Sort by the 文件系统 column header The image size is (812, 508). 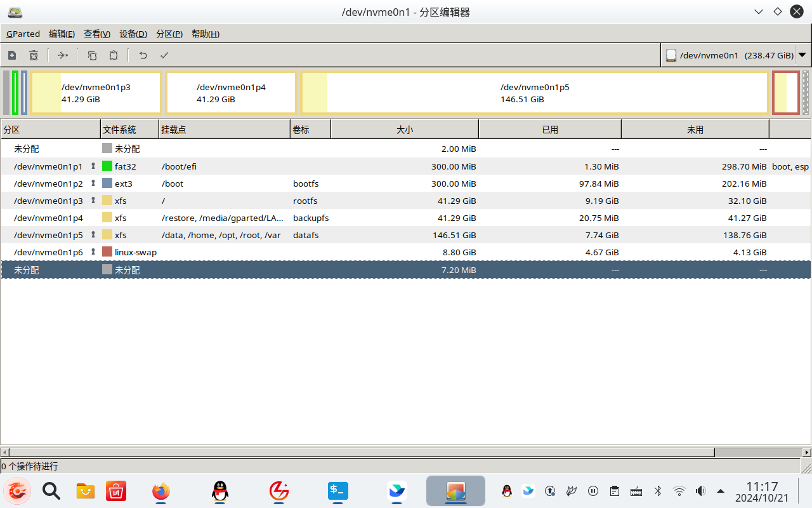(x=129, y=130)
